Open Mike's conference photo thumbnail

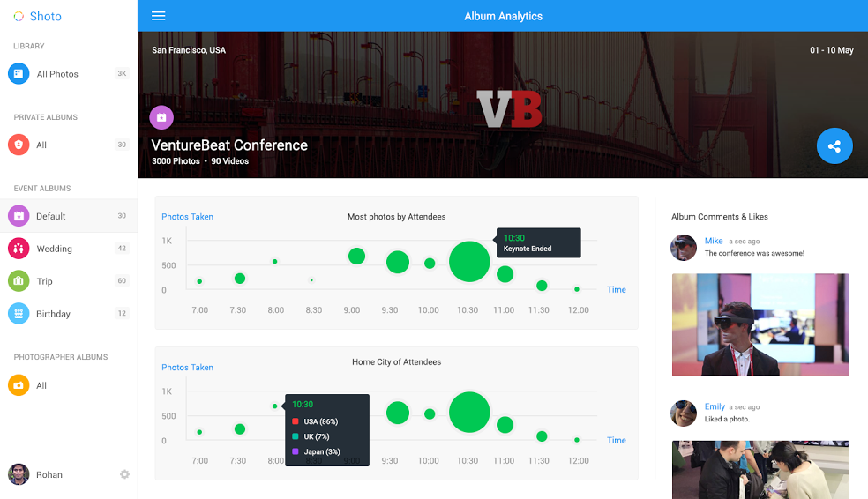(760, 324)
